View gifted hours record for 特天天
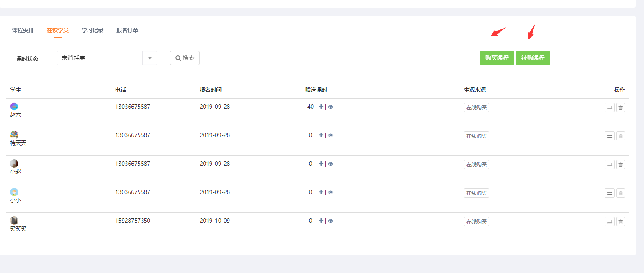644x273 pixels. click(x=330, y=135)
